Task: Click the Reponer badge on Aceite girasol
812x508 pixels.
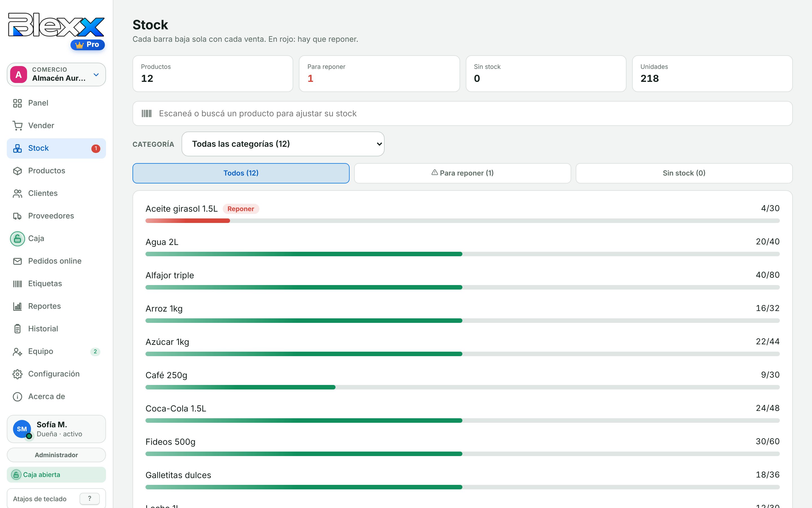Action: [x=240, y=209]
